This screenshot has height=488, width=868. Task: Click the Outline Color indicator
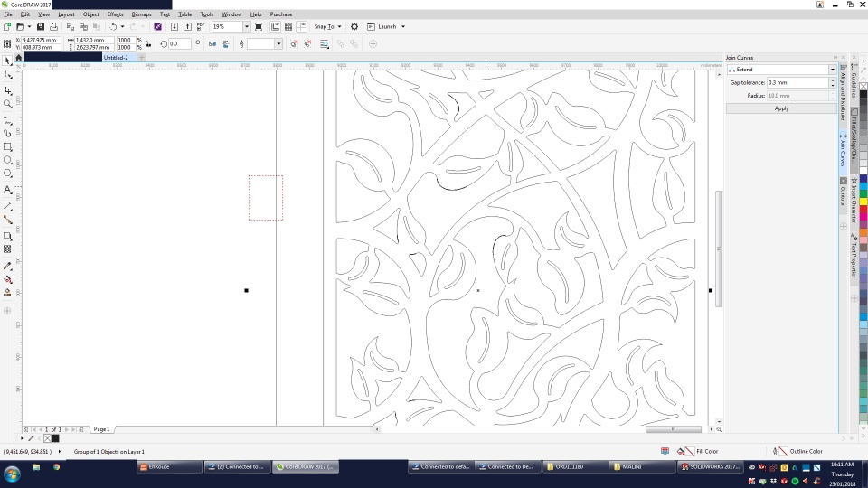(797, 452)
